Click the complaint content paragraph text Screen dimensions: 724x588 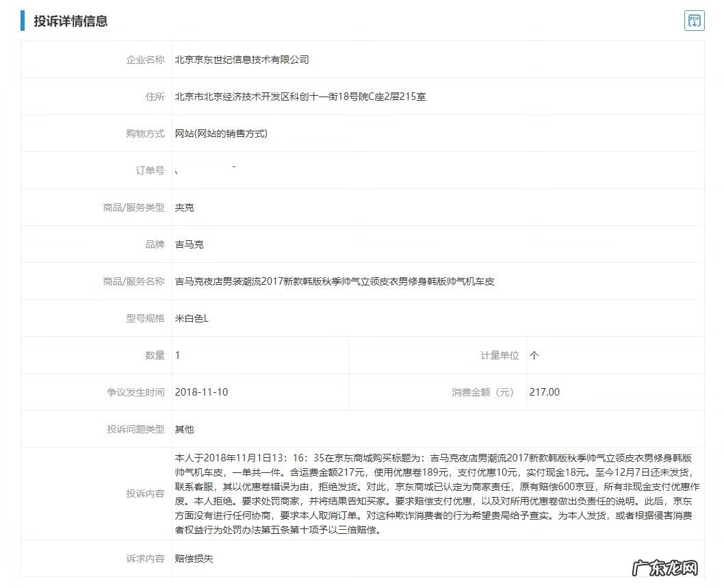431,493
